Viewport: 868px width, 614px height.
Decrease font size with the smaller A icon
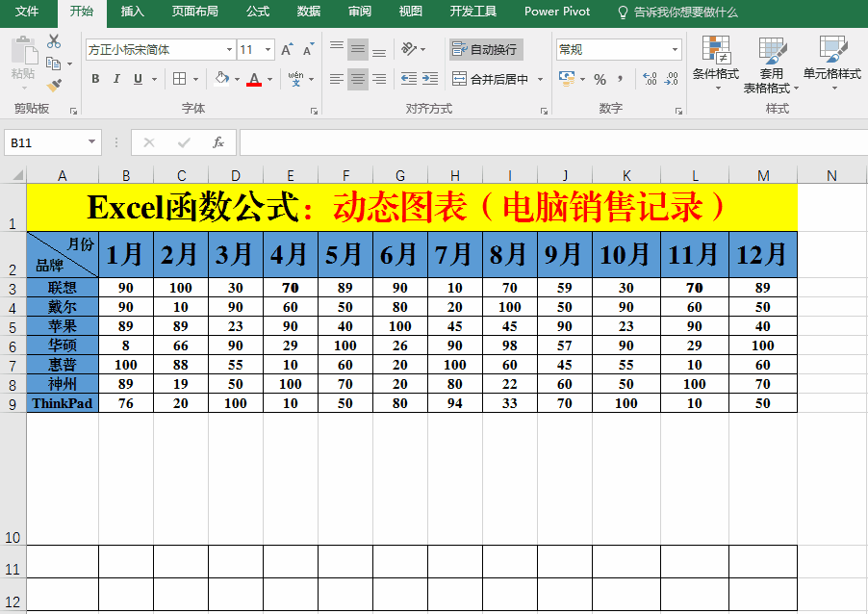(308, 50)
